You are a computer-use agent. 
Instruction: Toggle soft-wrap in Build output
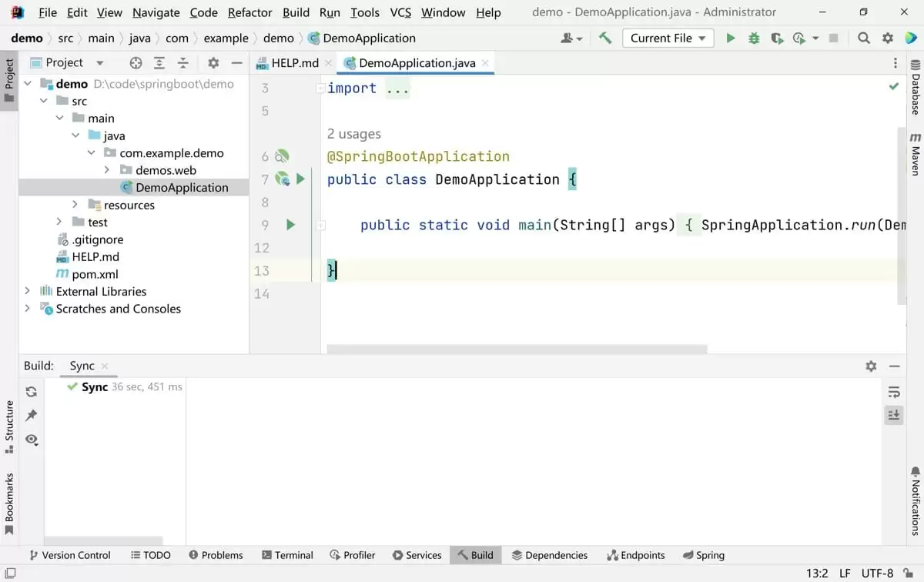pyautogui.click(x=893, y=391)
